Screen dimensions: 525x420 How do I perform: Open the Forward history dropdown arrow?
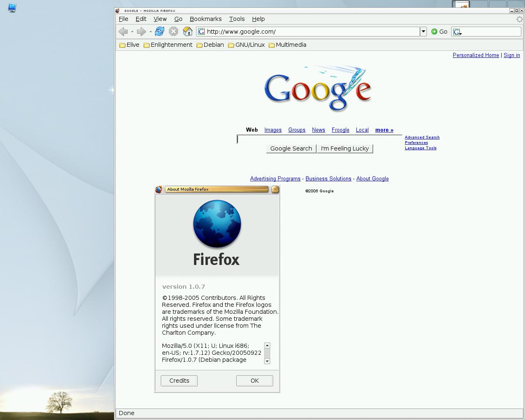tap(151, 32)
